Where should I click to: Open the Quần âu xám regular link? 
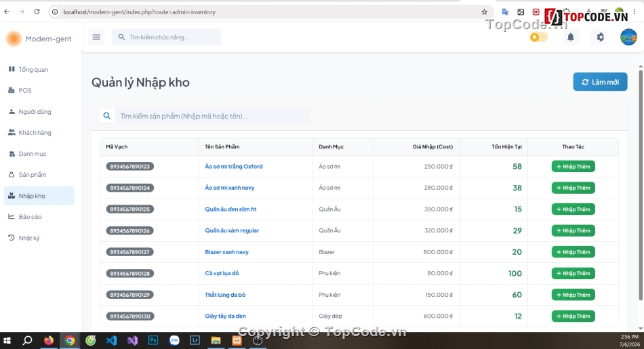coord(232,231)
